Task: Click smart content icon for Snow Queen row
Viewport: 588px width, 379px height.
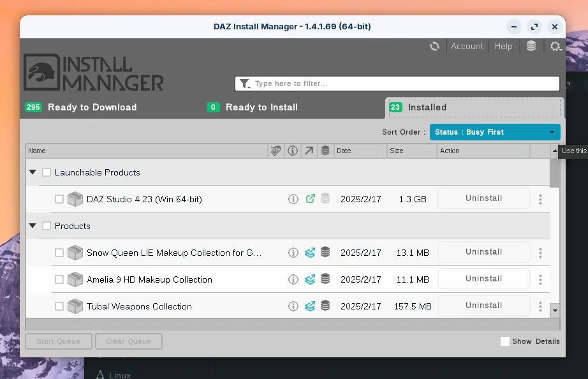Action: tap(310, 253)
